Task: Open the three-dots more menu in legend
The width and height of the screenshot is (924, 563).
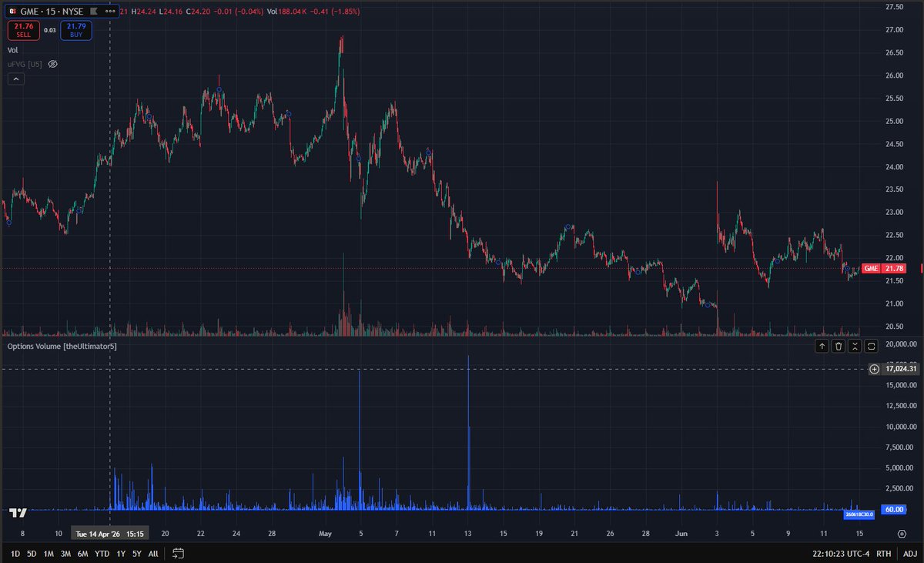Action: pyautogui.click(x=110, y=12)
